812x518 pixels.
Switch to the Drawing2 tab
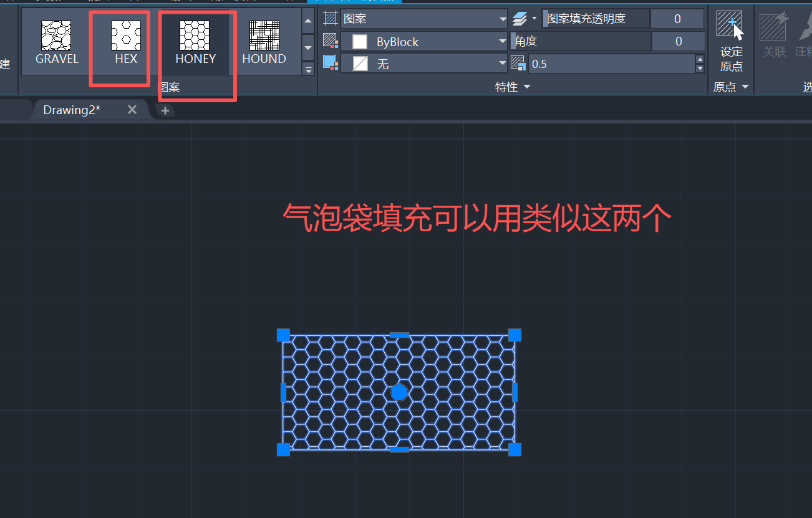click(x=70, y=109)
